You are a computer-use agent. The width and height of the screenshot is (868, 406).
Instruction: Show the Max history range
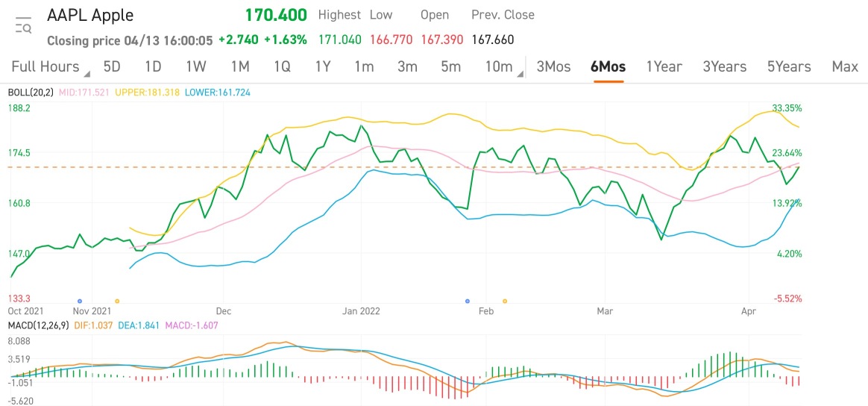(x=845, y=66)
